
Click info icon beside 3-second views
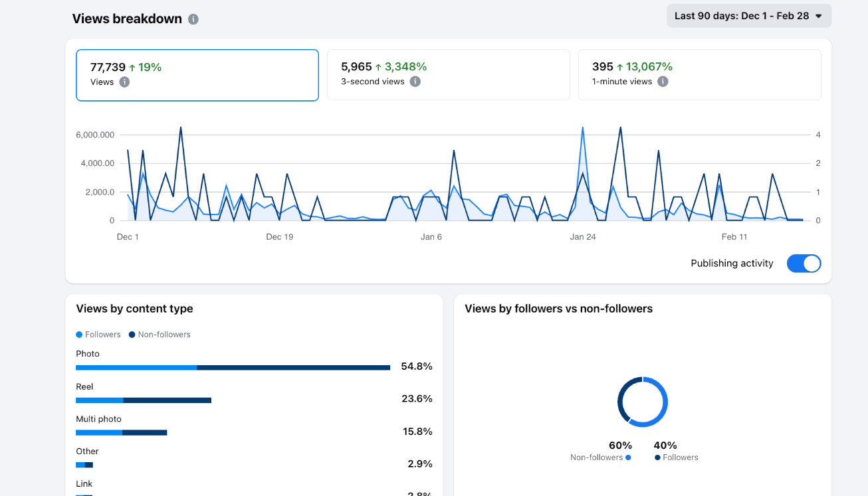click(x=415, y=82)
